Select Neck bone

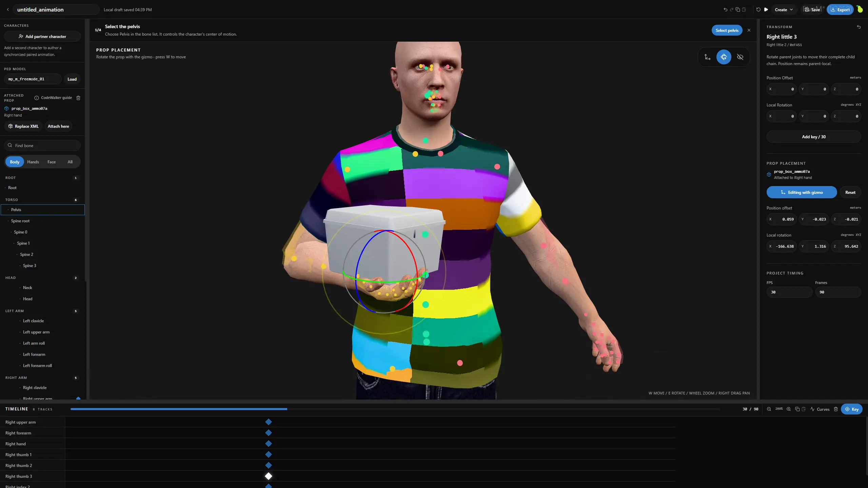(x=42, y=287)
